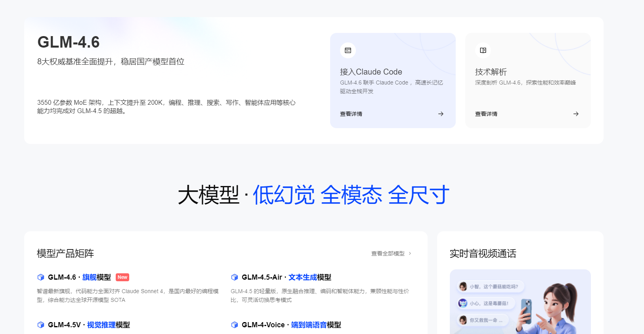This screenshot has height=334, width=644.
Task: Click the slogan 低幻觉 全模态 全尺寸
Action: click(x=351, y=195)
